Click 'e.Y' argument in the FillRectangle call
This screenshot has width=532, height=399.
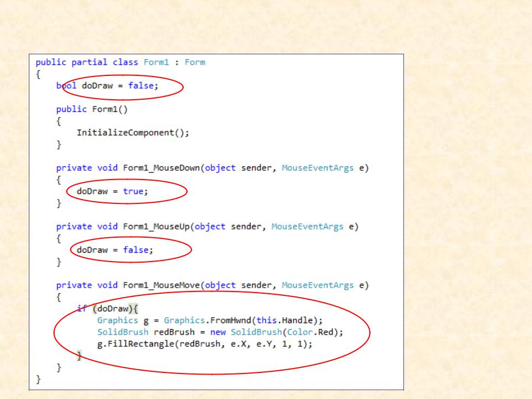pos(265,344)
